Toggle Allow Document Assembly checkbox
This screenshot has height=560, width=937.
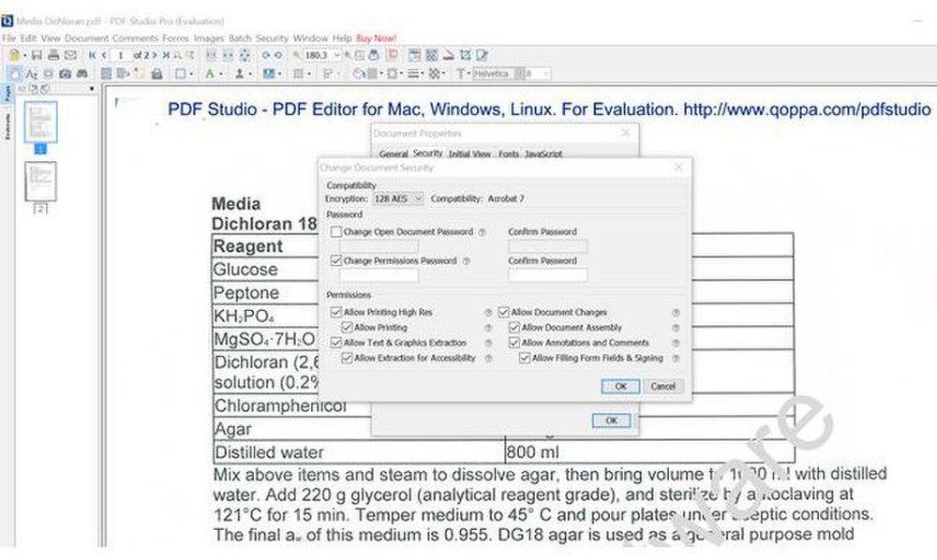(x=514, y=328)
